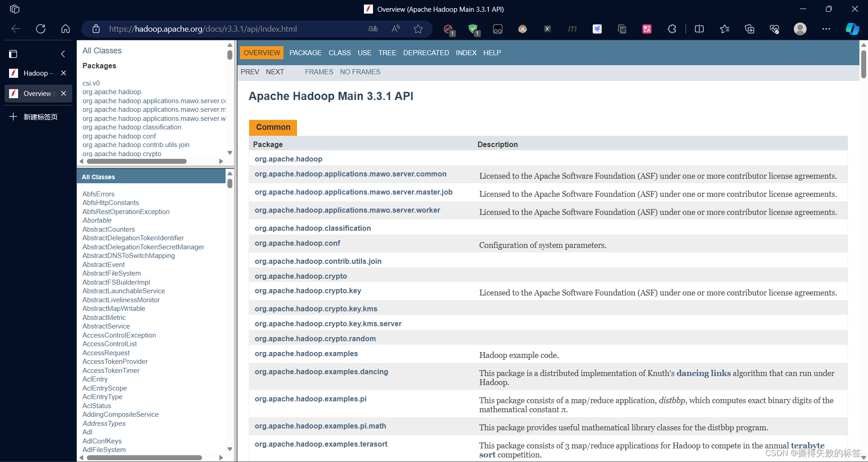This screenshot has width=868, height=462.
Task: Click the NO FRAMES link
Action: (x=360, y=71)
